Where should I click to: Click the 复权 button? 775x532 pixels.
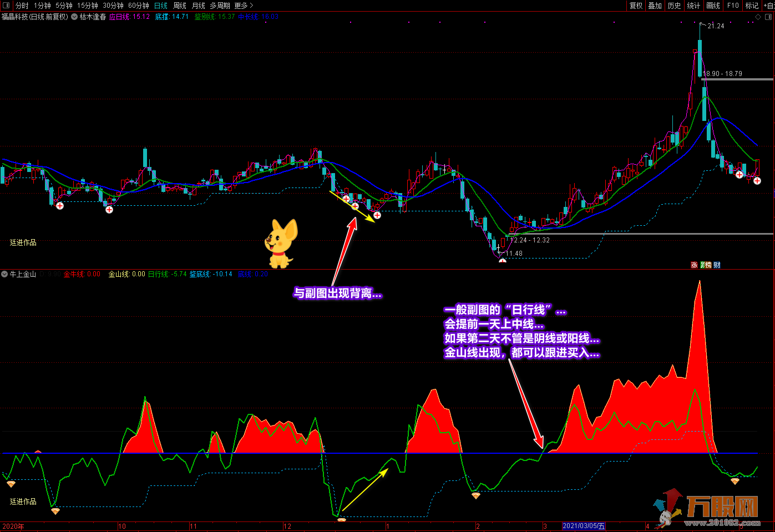(636, 6)
